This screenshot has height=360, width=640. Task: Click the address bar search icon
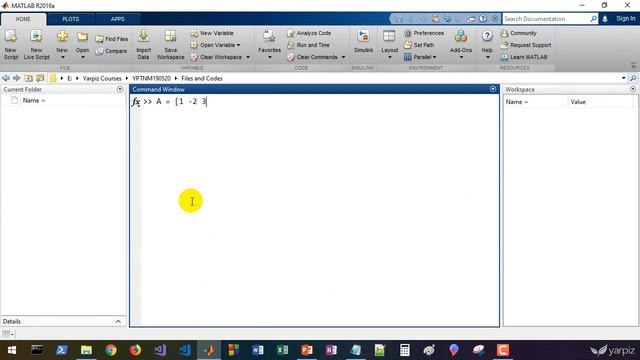point(633,78)
